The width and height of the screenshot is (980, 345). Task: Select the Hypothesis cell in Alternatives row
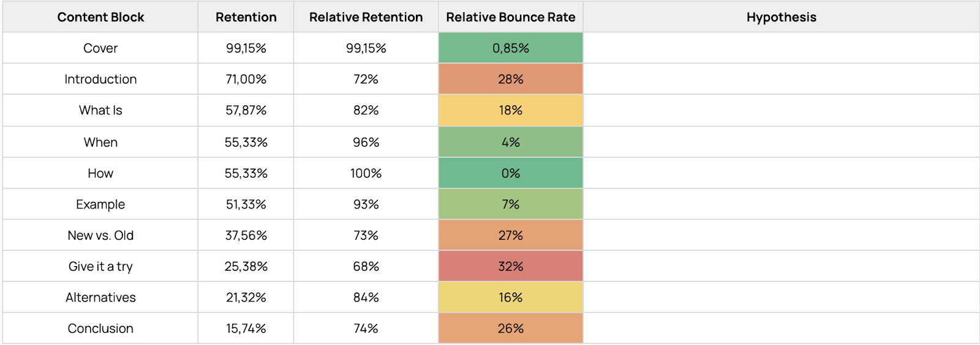click(781, 298)
